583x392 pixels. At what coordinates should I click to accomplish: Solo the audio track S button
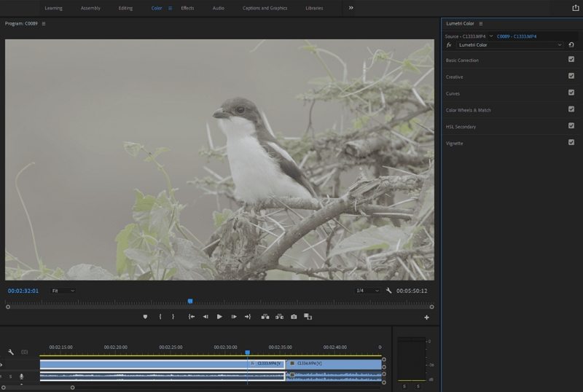click(x=10, y=377)
